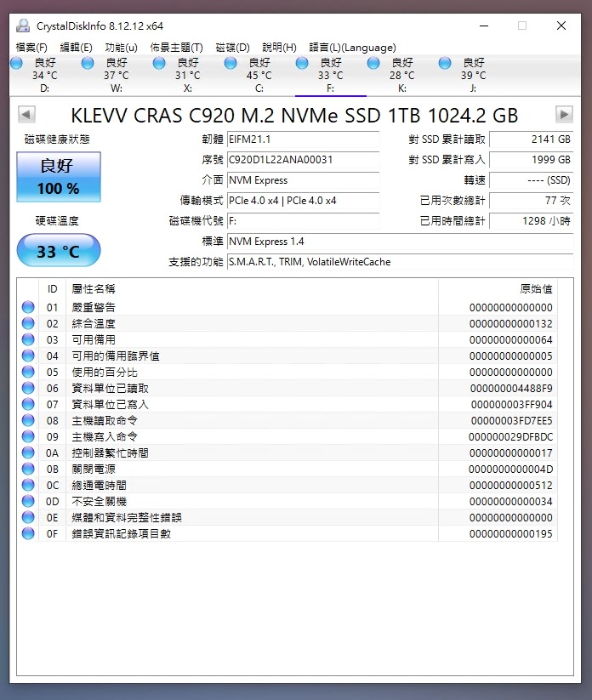Click status orb of attribute 07 資料單位已寫入
Screen dimensions: 592x700
coord(28,404)
